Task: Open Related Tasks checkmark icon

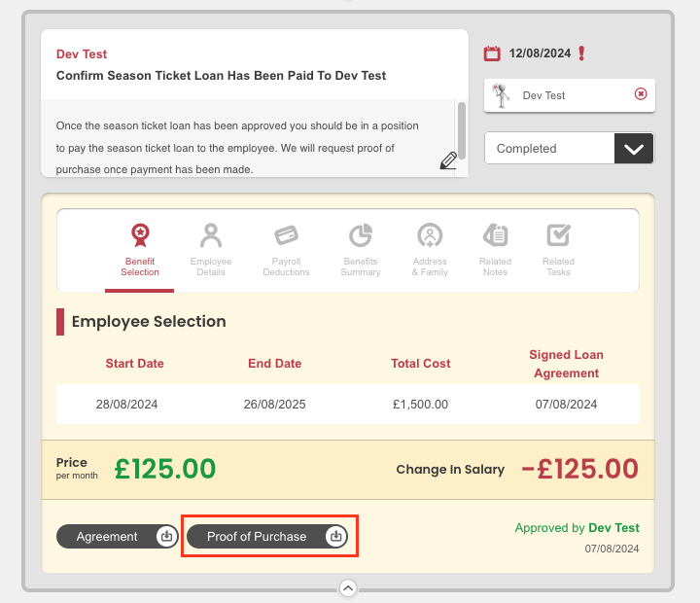Action: 558,235
